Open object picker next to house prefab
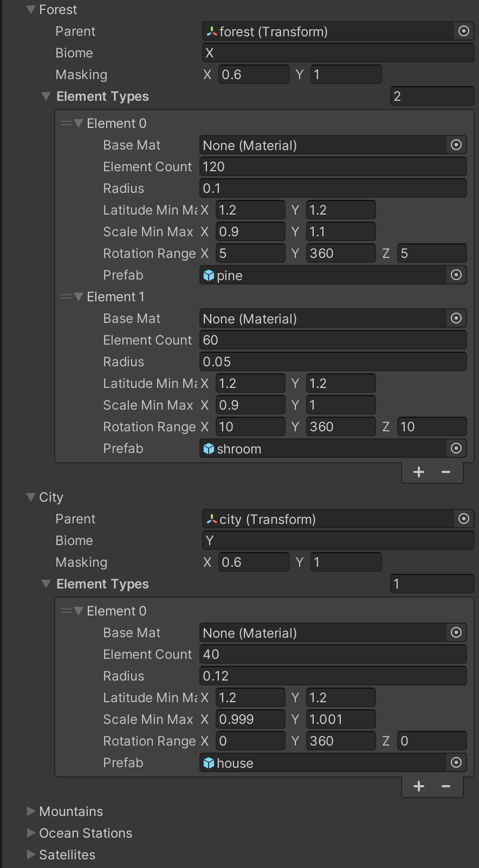This screenshot has width=479, height=868. pos(456,763)
